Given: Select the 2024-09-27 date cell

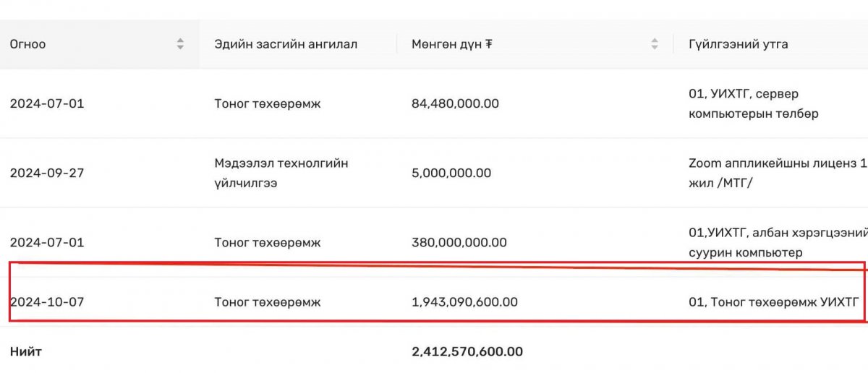Looking at the screenshot, I should pos(47,173).
